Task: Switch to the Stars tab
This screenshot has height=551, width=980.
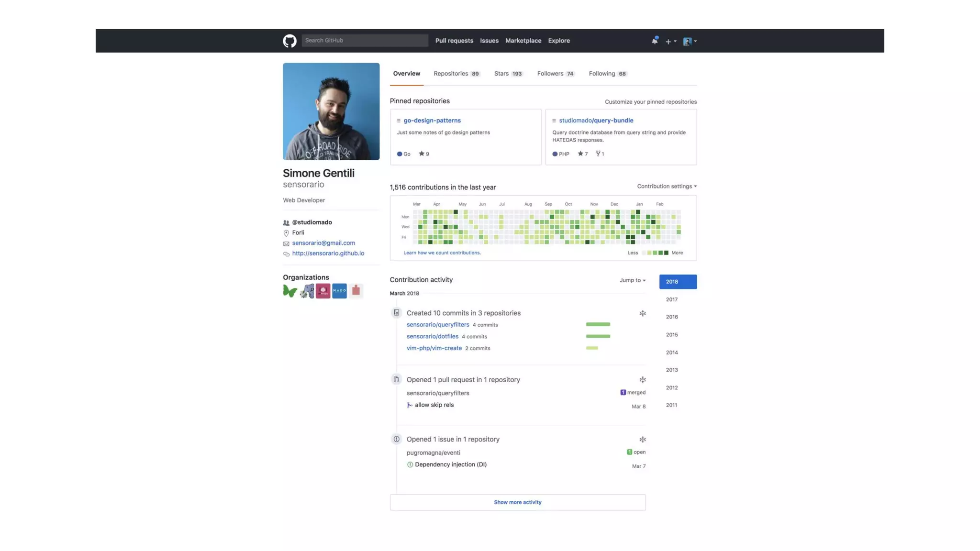Action: pyautogui.click(x=508, y=74)
